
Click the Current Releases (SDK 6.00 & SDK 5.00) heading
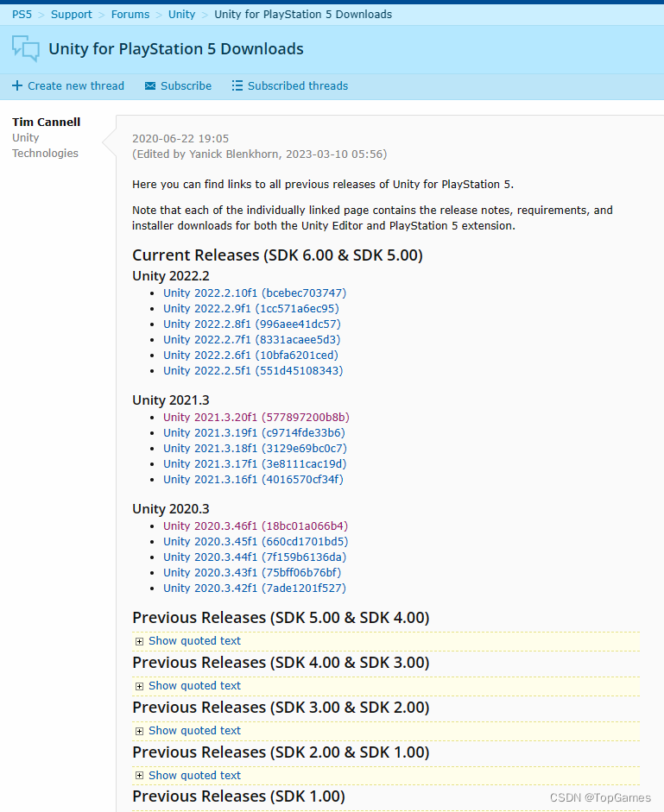tap(277, 255)
